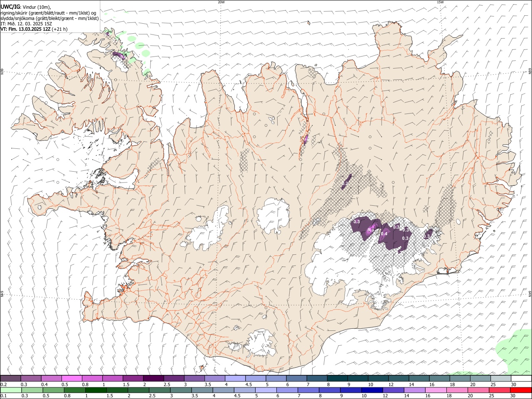Click the "20W" longitude label at top

221,2
